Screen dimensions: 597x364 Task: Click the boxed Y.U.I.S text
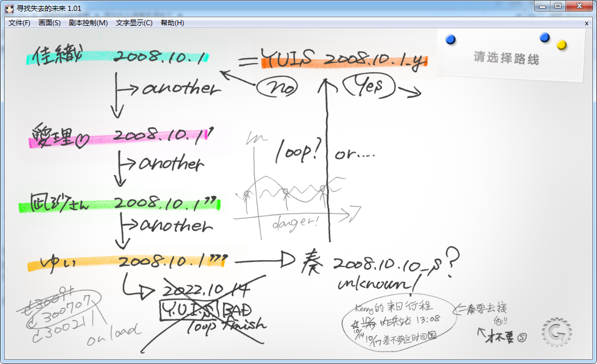point(189,310)
